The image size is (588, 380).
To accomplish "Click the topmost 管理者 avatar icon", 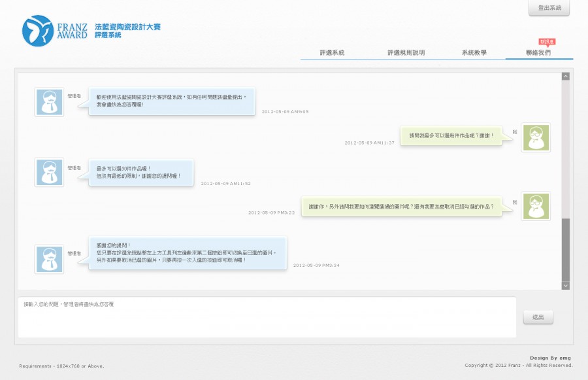I will (x=49, y=102).
